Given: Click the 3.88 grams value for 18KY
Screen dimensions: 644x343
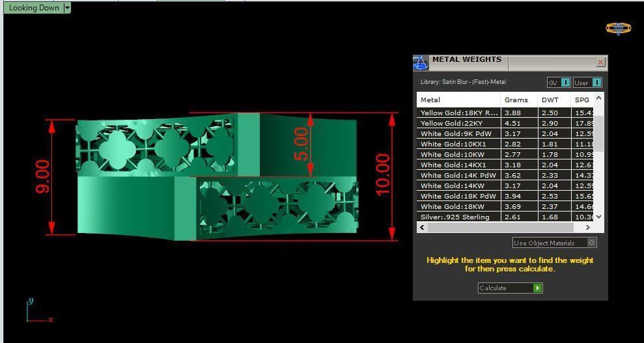Looking at the screenshot, I should click(x=512, y=113).
